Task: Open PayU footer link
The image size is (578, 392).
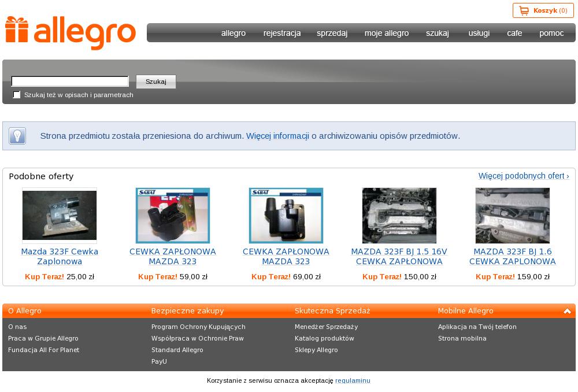Action: [x=160, y=361]
